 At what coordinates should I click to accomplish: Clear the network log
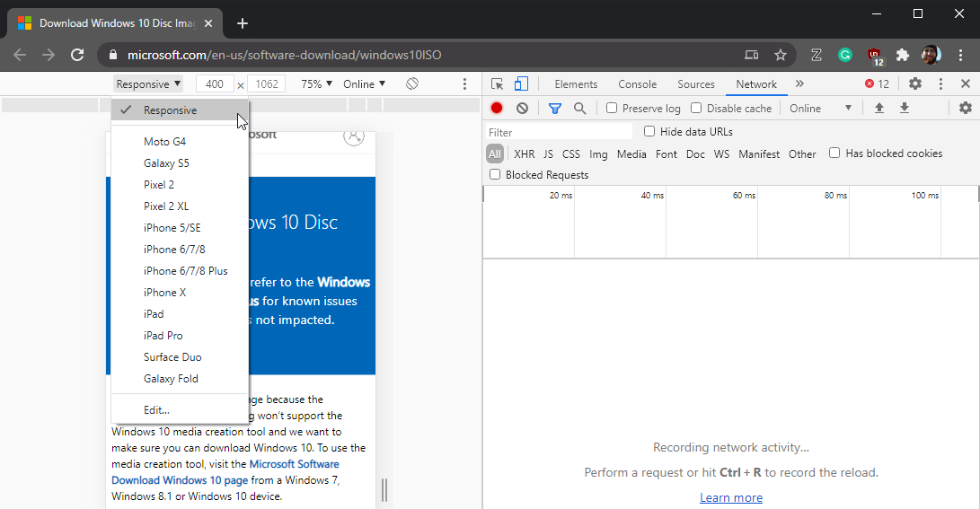click(523, 108)
